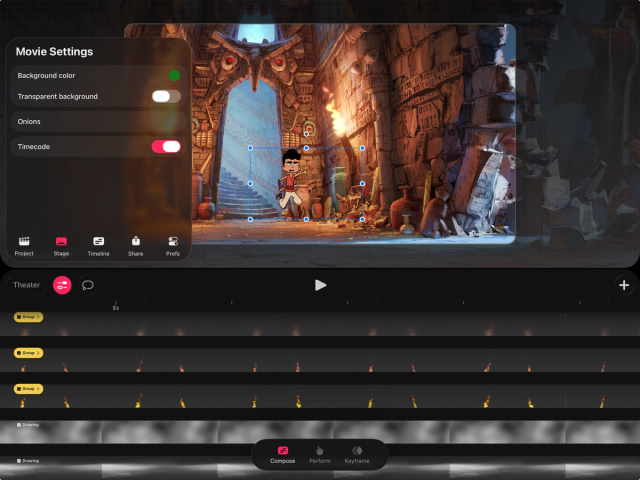Switch to Keyframe mode
Viewport: 640px width, 480px height.
point(357,455)
